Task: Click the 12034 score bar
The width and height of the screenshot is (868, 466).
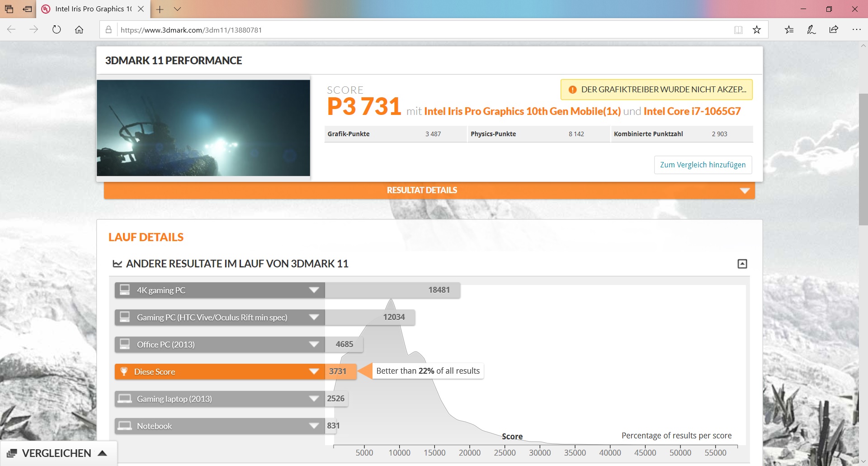Action: tap(370, 317)
